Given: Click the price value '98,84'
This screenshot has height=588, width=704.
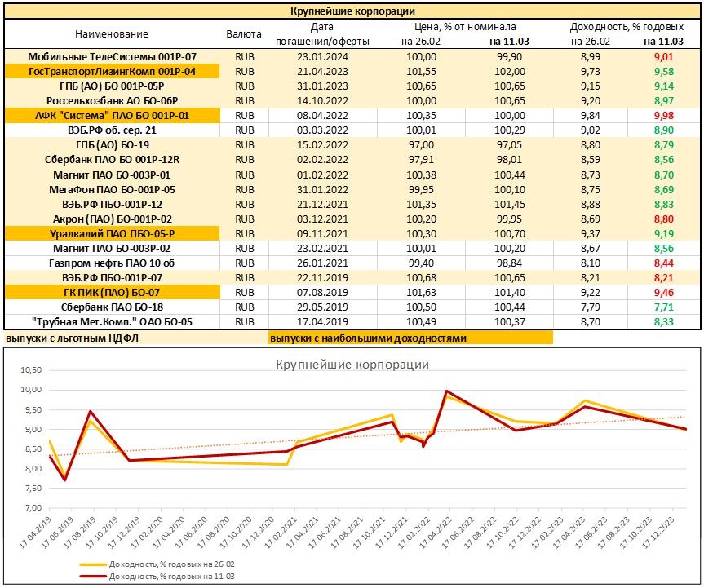Looking at the screenshot, I should (x=510, y=263).
